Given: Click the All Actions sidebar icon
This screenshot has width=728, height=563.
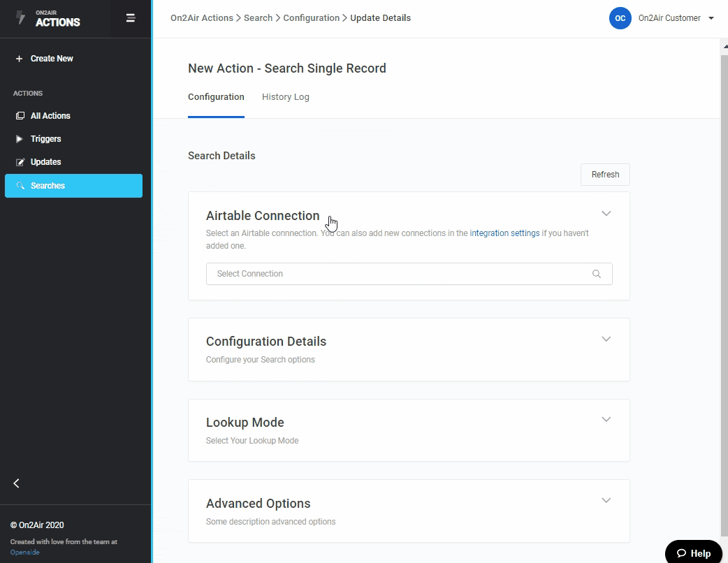Looking at the screenshot, I should coord(20,116).
